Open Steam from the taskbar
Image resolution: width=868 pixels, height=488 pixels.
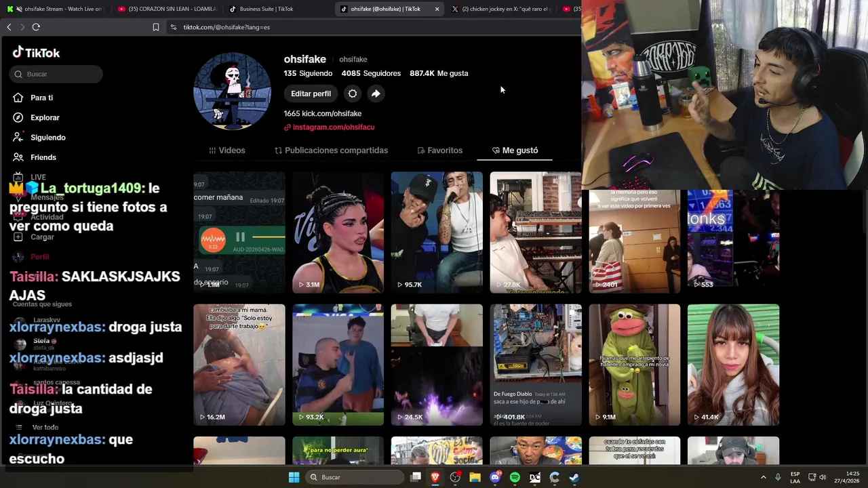click(x=574, y=477)
